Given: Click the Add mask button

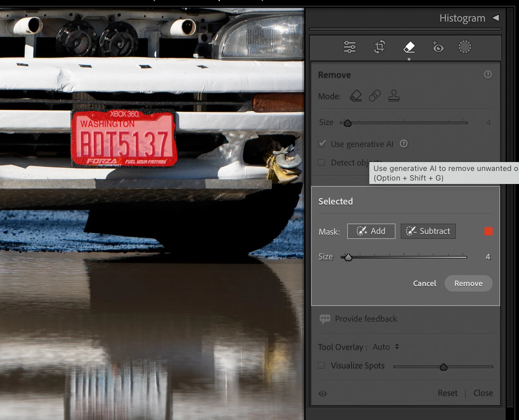Looking at the screenshot, I should tap(371, 231).
